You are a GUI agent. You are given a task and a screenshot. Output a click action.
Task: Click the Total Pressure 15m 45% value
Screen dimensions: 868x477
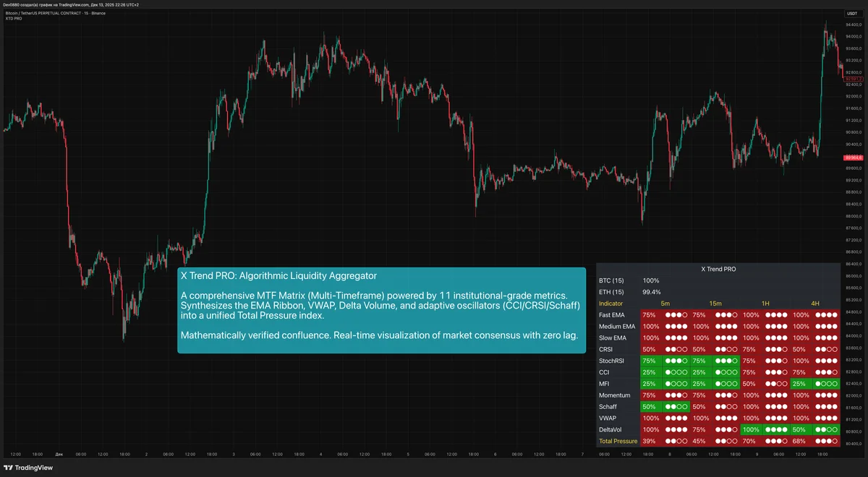699,441
